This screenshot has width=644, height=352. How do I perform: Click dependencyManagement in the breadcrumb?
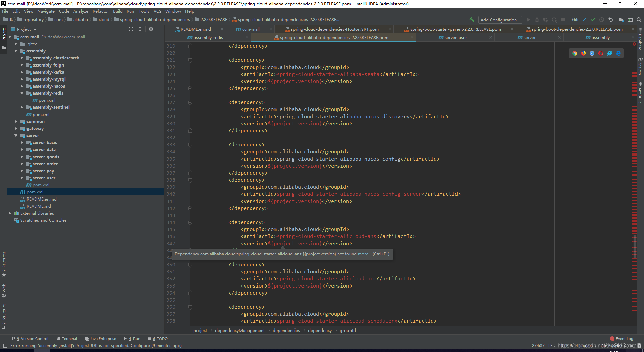pyautogui.click(x=240, y=331)
